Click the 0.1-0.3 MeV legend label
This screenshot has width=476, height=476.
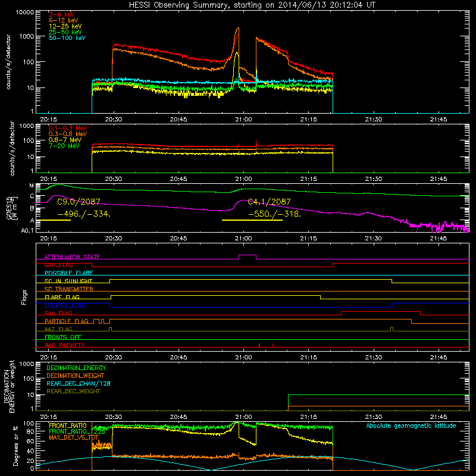coord(68,128)
